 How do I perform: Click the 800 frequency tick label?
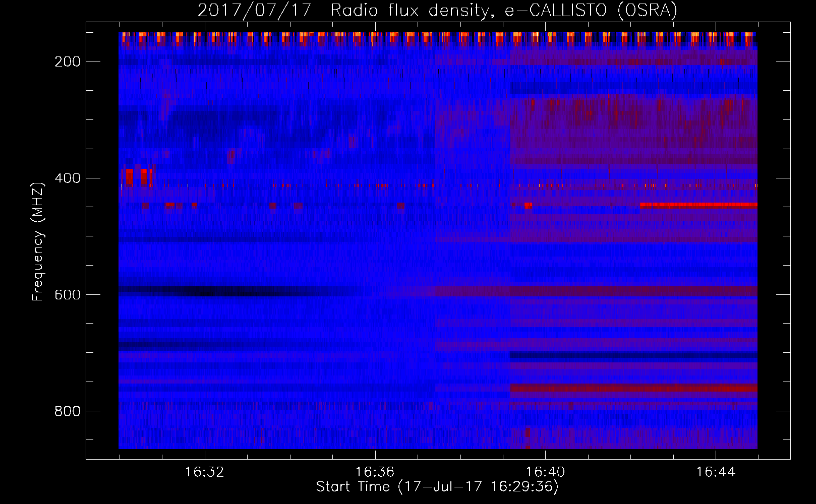point(68,411)
